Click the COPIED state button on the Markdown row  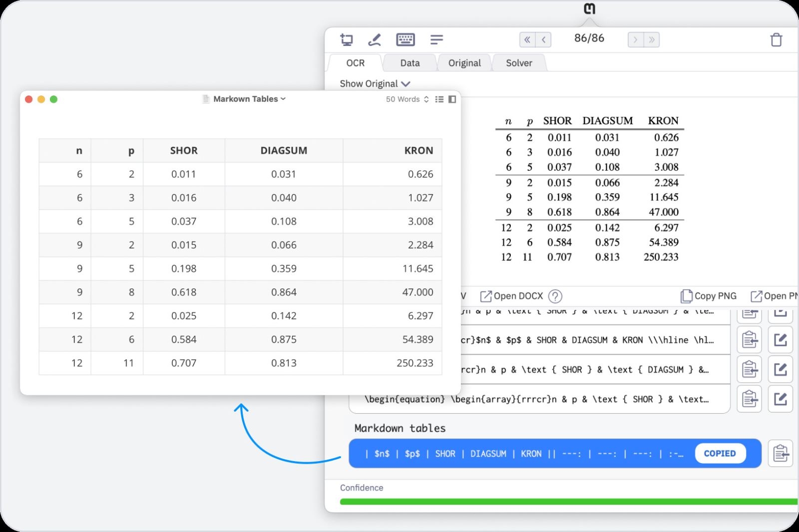tap(720, 453)
